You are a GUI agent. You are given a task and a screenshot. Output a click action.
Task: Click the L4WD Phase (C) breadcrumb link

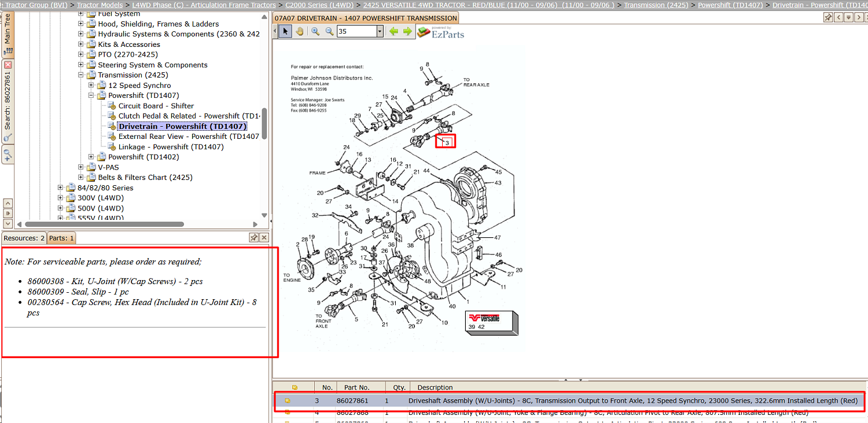coord(204,5)
